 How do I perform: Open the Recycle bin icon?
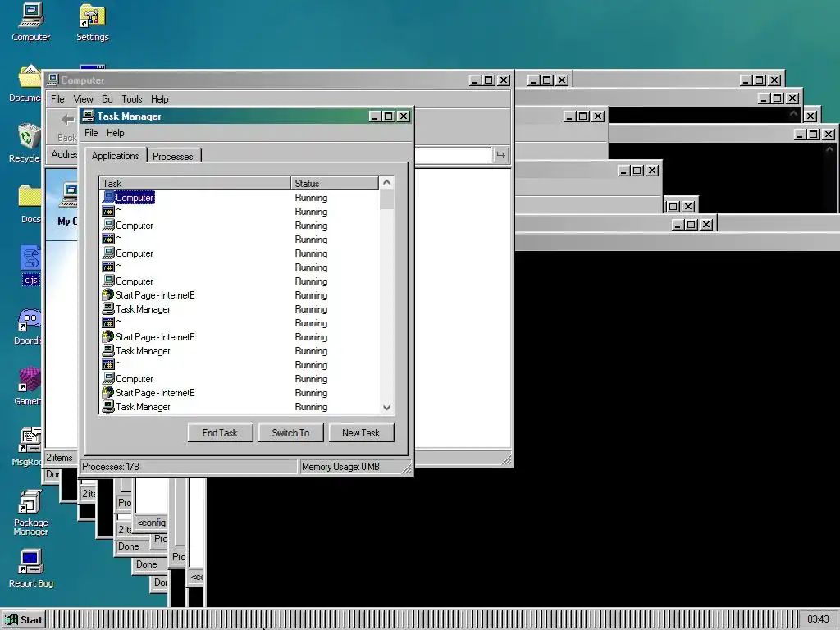coord(25,143)
